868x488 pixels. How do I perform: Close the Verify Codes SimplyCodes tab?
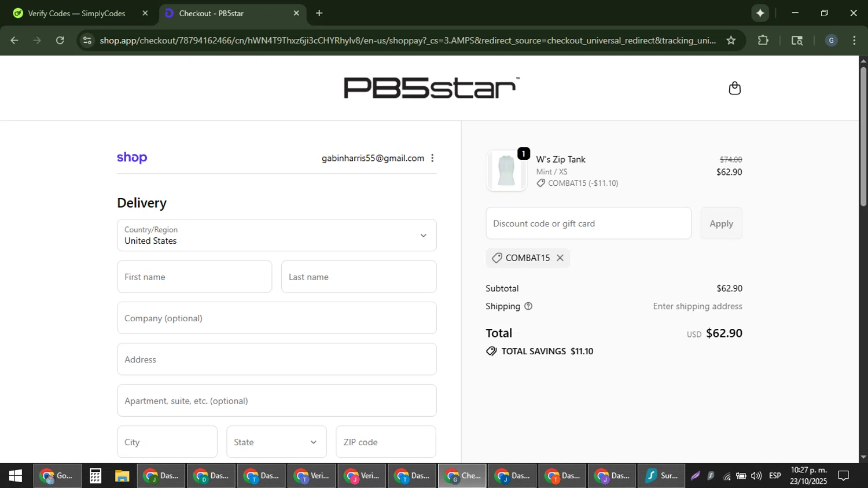(145, 13)
